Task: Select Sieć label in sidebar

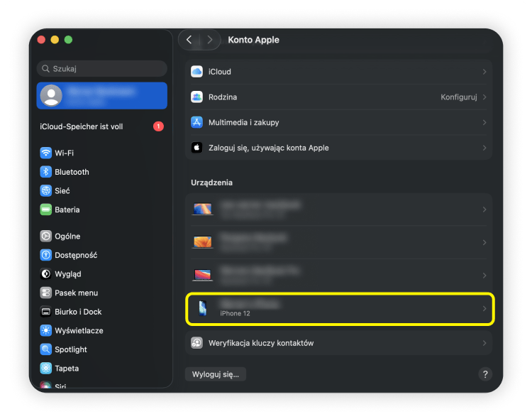Action: pyautogui.click(x=62, y=190)
